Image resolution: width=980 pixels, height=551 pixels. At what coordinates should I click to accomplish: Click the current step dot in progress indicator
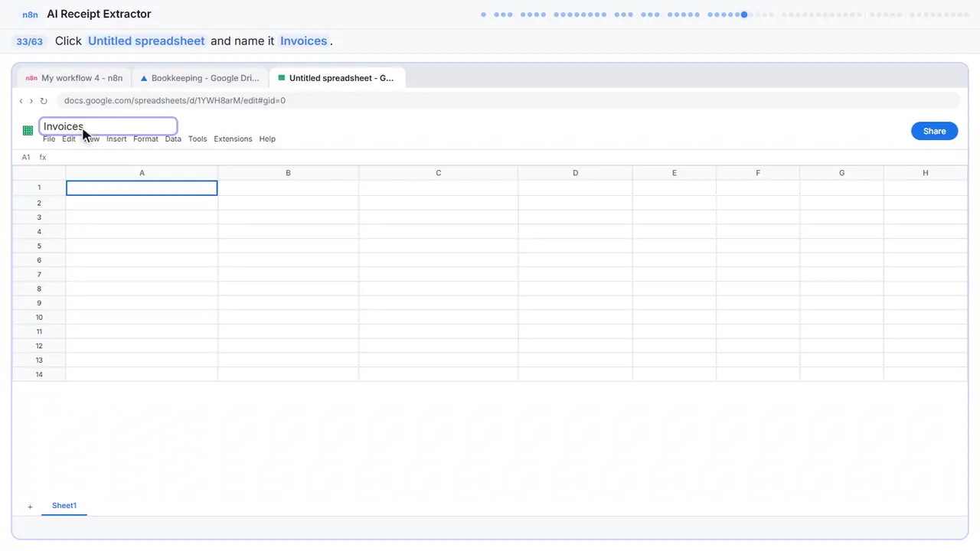744,15
